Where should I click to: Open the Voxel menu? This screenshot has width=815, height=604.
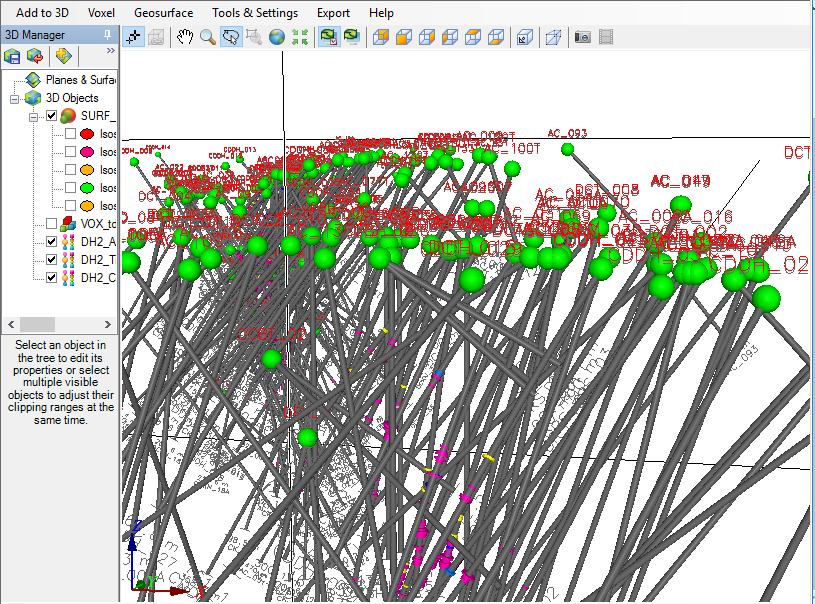(x=101, y=13)
